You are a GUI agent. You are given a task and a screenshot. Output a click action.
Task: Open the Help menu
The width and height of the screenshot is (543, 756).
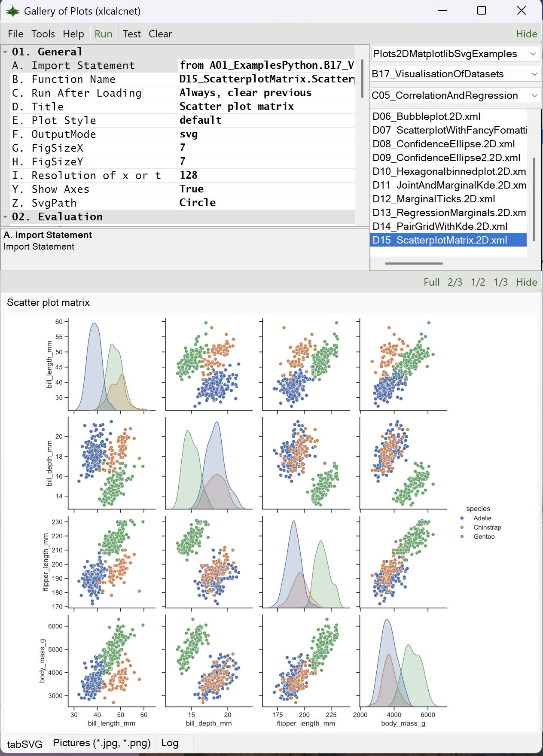pos(73,34)
